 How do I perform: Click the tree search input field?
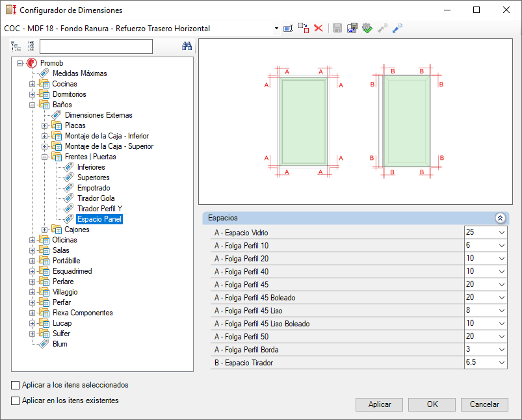click(96, 46)
